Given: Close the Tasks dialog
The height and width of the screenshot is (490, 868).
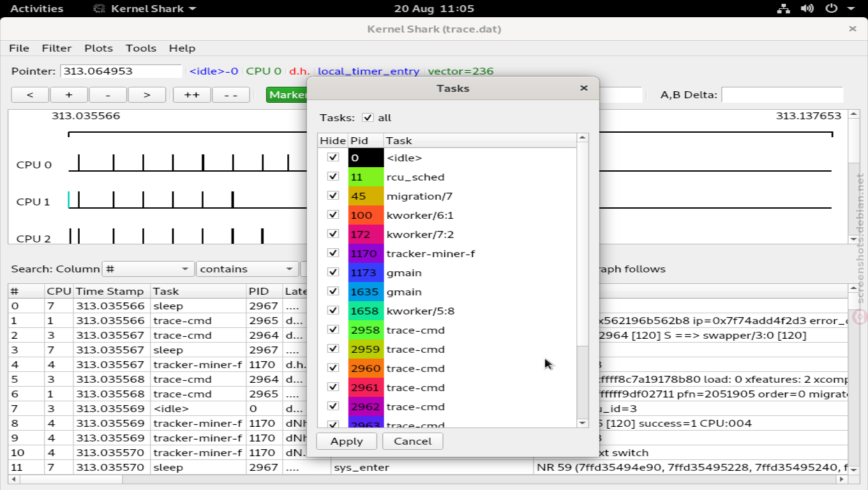Looking at the screenshot, I should 583,88.
